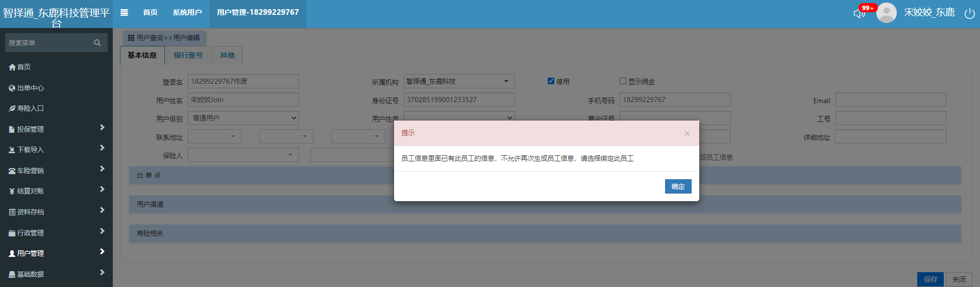980x287 pixels.
Task: Toggle the 显示佣金 checkbox
Action: coord(623,81)
